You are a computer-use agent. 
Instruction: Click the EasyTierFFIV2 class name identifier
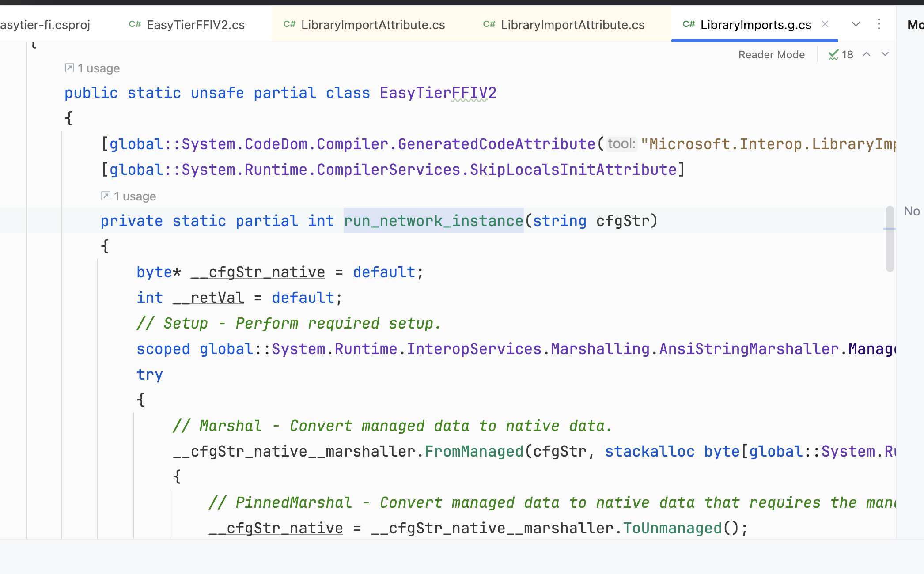[438, 93]
